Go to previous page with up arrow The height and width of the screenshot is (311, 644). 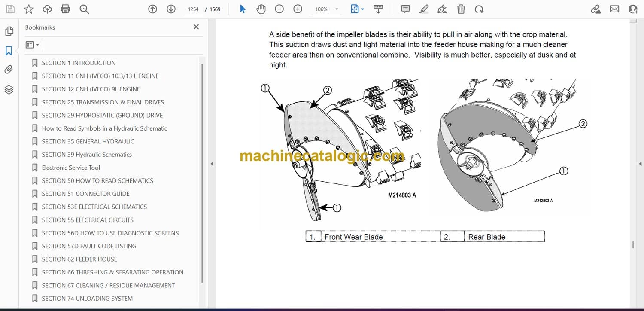(x=152, y=9)
